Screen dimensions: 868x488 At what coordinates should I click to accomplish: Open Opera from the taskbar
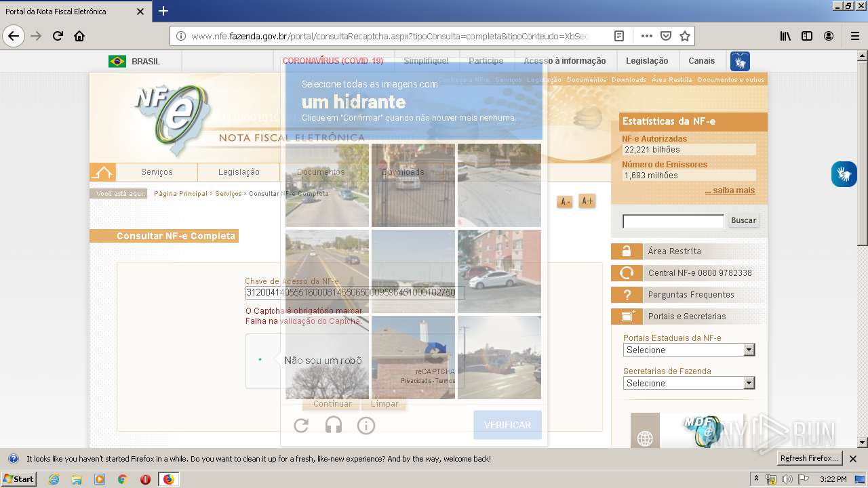145,479
